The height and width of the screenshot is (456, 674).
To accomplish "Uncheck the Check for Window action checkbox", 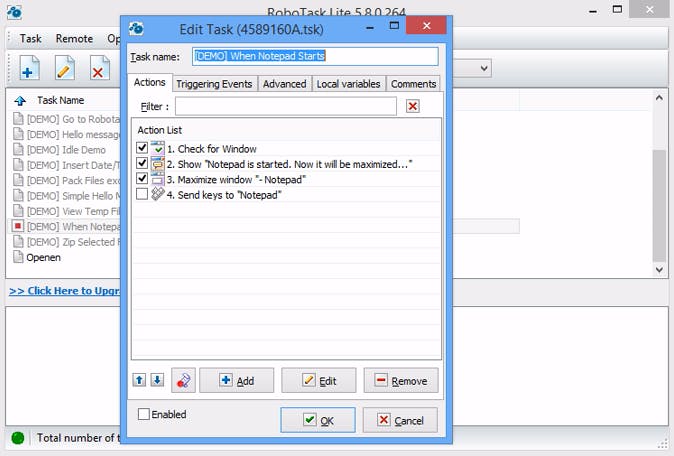I will [x=142, y=148].
